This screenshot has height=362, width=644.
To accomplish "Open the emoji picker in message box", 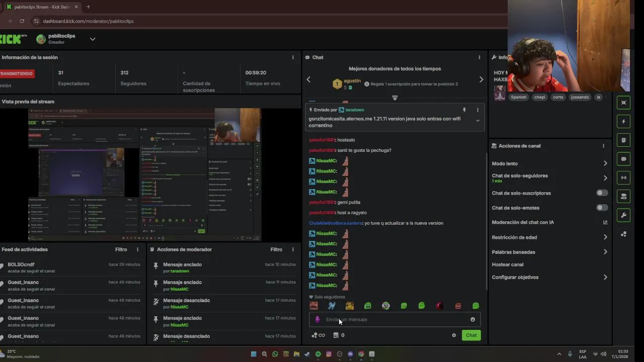I will (472, 319).
